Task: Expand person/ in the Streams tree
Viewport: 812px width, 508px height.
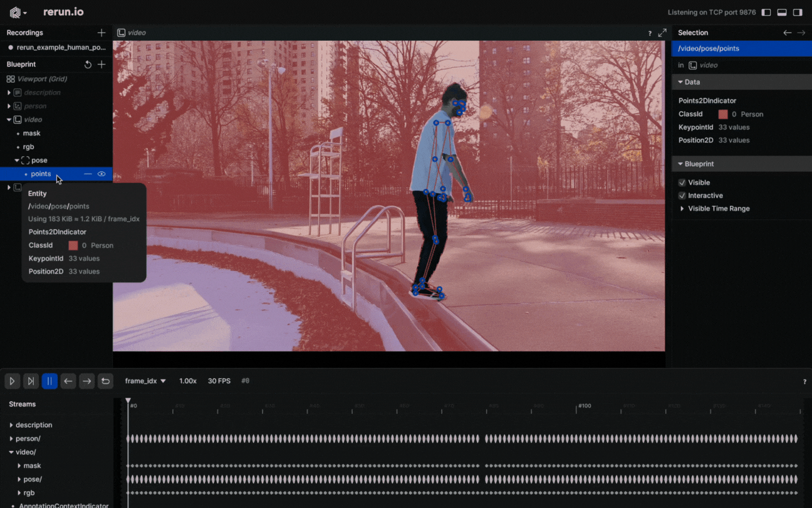Action: click(11, 438)
